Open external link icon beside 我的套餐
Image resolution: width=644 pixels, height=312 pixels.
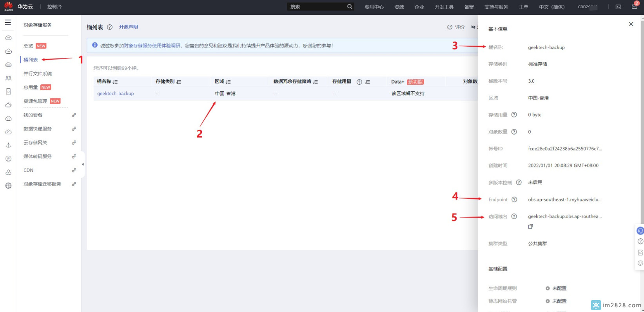click(x=74, y=115)
